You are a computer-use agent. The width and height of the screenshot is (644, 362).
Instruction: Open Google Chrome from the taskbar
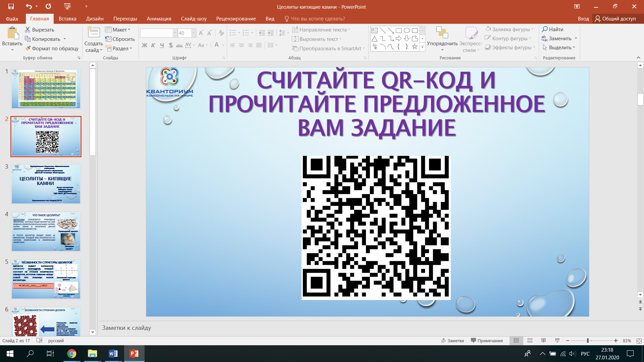pyautogui.click(x=71, y=354)
